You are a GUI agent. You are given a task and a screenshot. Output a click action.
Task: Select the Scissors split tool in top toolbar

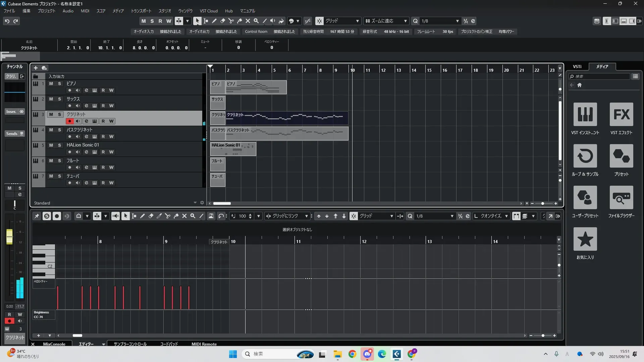click(231, 21)
